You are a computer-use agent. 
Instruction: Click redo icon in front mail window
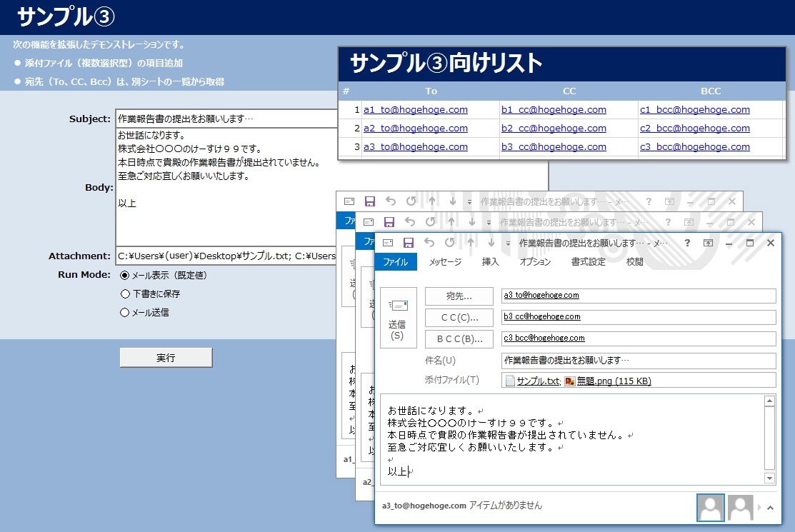450,243
